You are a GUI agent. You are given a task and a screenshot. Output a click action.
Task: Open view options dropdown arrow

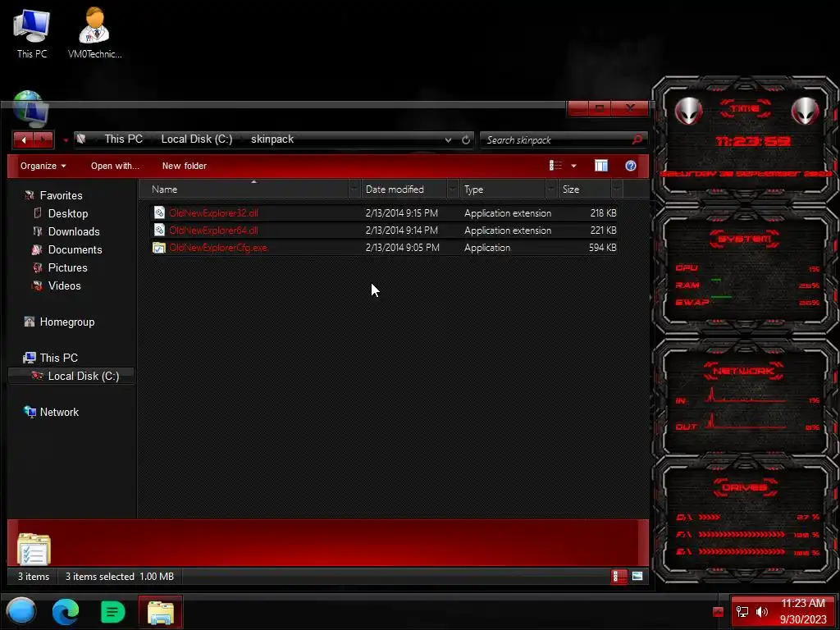[573, 166]
